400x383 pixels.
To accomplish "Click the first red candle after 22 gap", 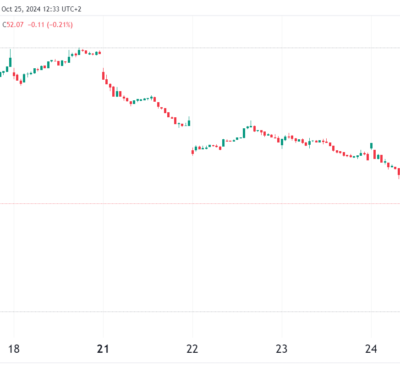I will tap(192, 152).
